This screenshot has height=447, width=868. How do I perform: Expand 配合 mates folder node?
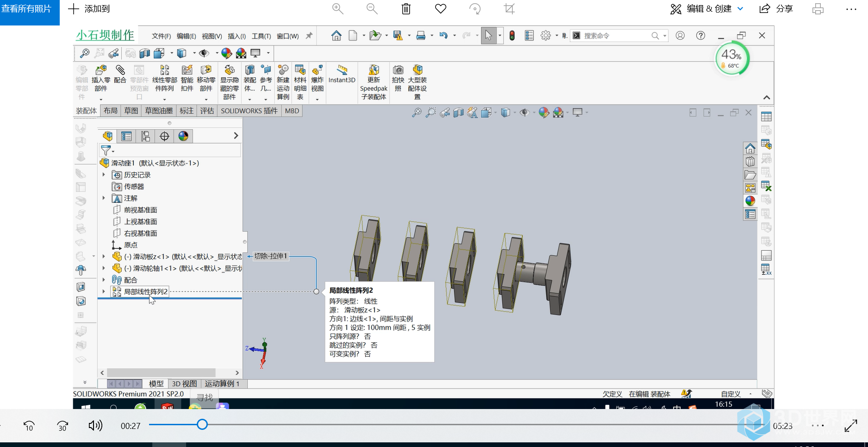(x=104, y=279)
